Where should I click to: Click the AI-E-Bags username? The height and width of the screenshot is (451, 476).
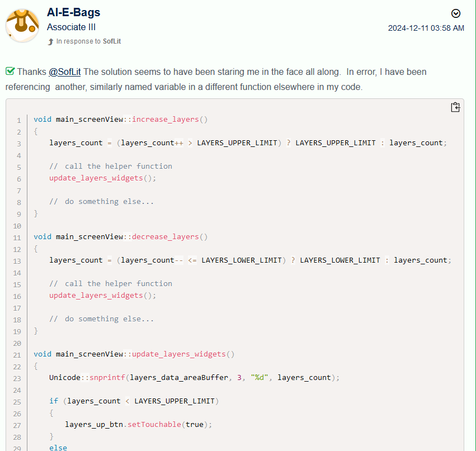click(74, 12)
